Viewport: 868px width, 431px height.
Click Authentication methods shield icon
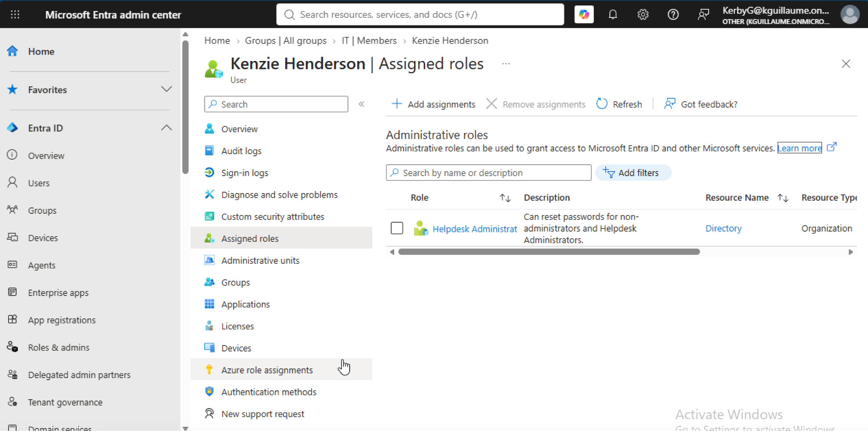pyautogui.click(x=209, y=392)
